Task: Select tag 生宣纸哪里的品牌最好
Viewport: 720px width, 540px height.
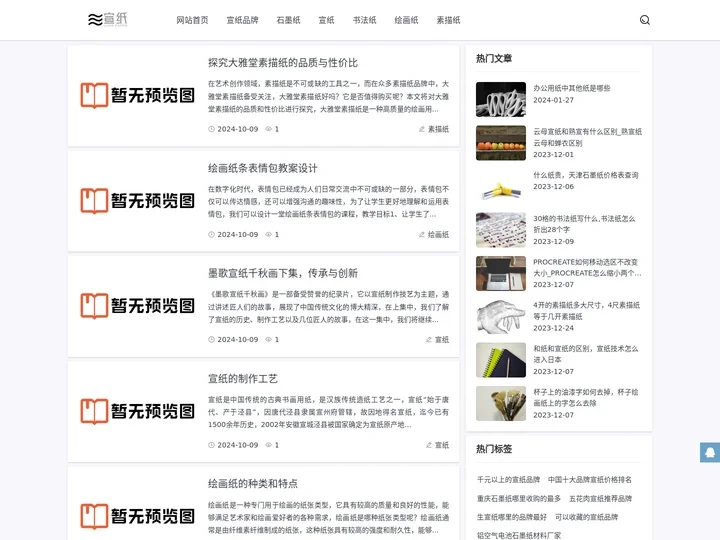Action: 512,517
